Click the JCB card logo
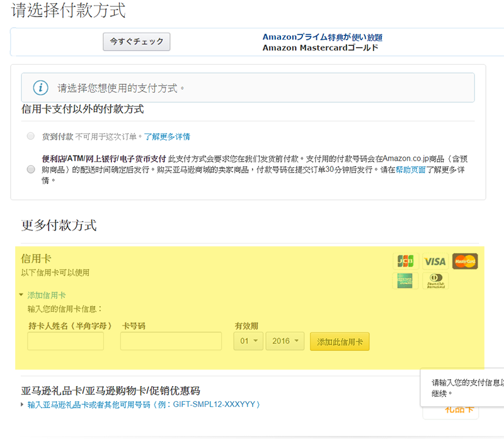504x439 pixels. tap(406, 261)
